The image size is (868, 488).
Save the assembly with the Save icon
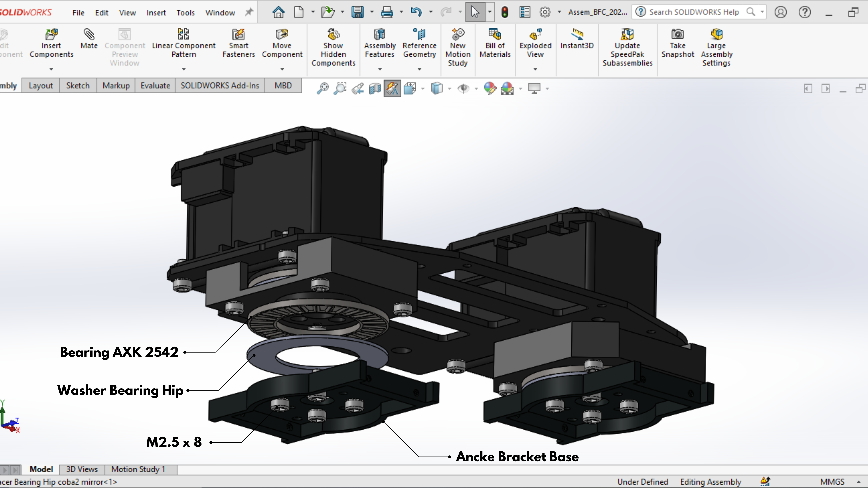[357, 12]
